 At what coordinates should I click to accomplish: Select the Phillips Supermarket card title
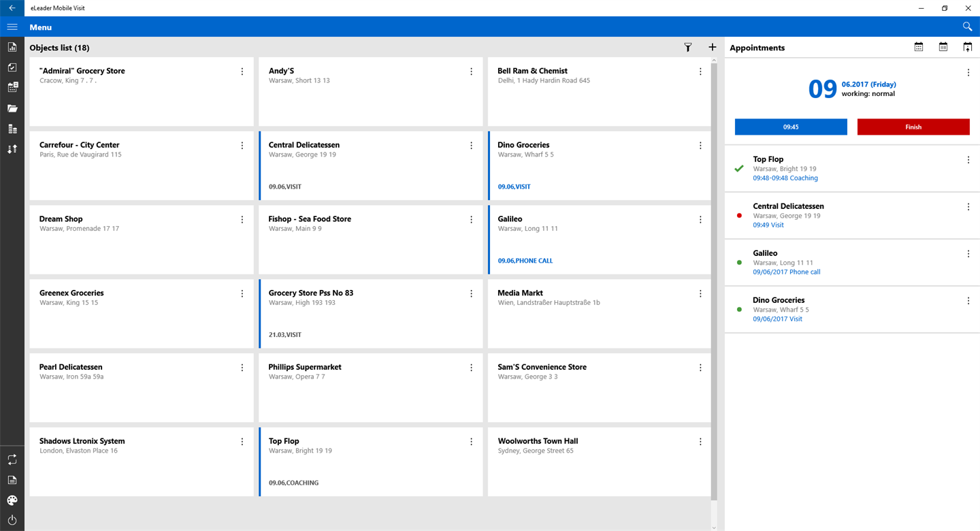point(305,367)
